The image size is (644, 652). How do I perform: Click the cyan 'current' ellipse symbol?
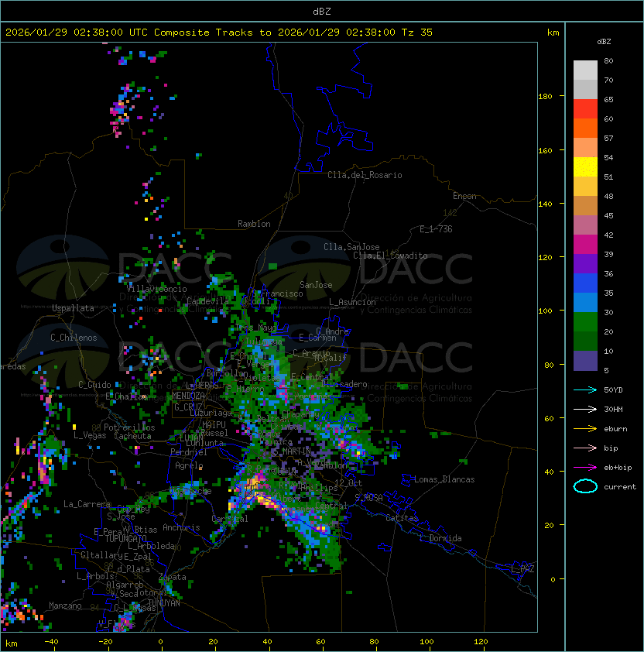585,486
